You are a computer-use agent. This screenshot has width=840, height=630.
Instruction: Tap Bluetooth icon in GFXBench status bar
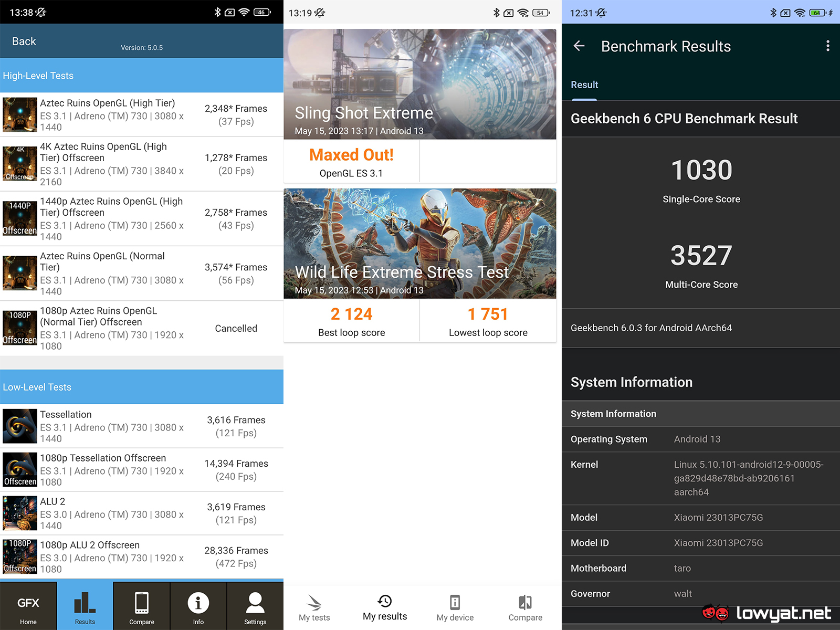point(217,12)
